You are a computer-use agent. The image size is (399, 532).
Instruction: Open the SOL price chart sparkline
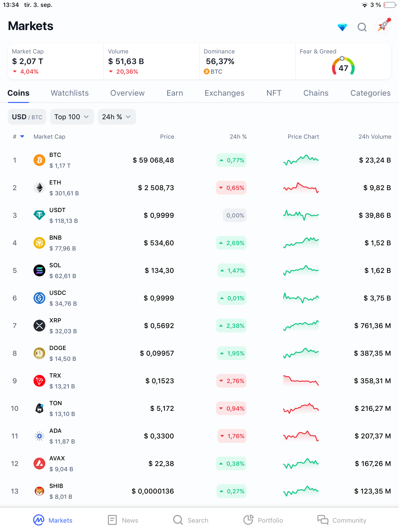pyautogui.click(x=301, y=270)
